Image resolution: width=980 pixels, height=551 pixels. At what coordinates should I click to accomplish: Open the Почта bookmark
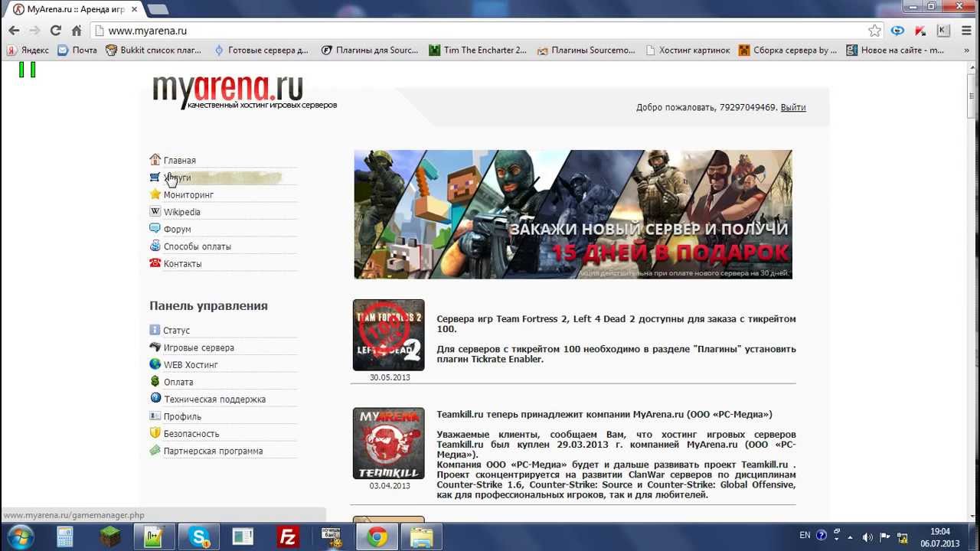coord(77,51)
